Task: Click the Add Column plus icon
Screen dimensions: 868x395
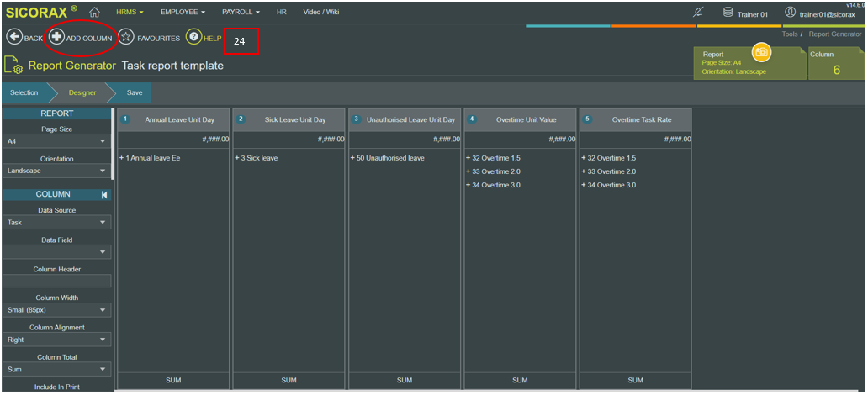Action: click(56, 37)
